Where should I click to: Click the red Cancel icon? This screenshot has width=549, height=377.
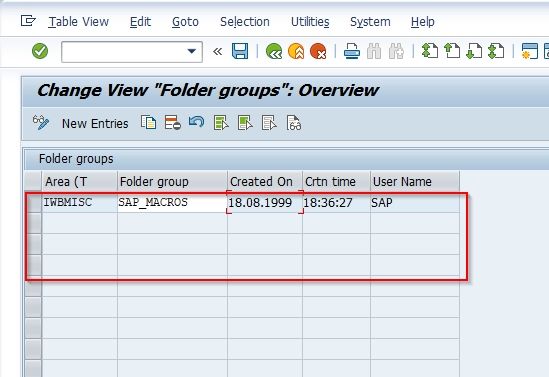pos(318,51)
